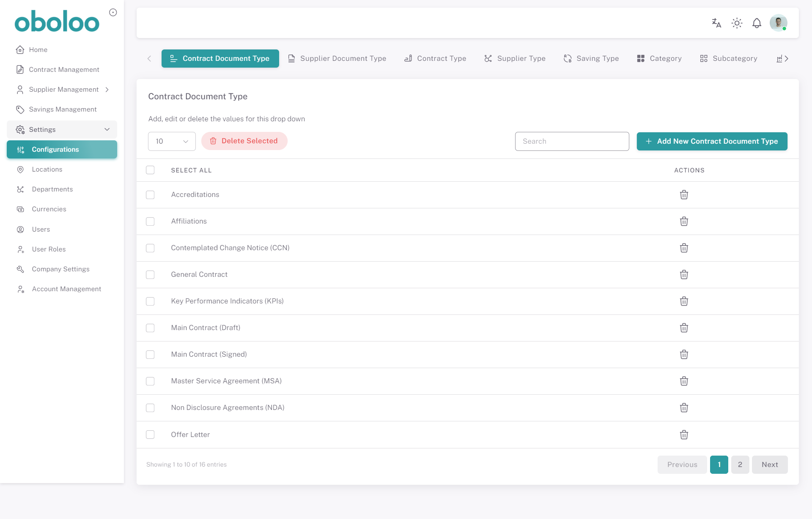Open the notifications bell
This screenshot has height=519, width=812.
[757, 23]
